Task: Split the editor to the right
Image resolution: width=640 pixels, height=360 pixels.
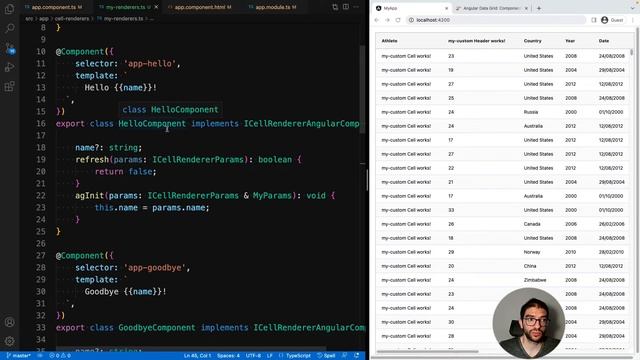Action: coord(346,7)
